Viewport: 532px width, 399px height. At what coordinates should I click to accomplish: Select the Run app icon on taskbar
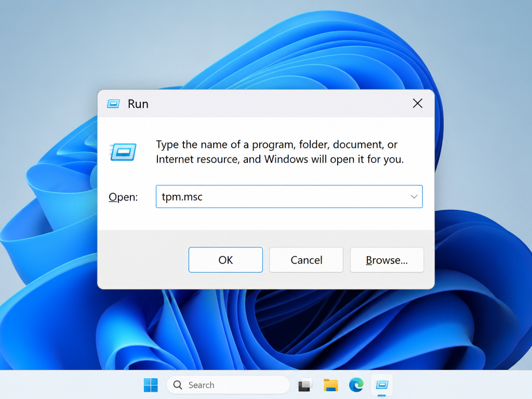pyautogui.click(x=382, y=385)
